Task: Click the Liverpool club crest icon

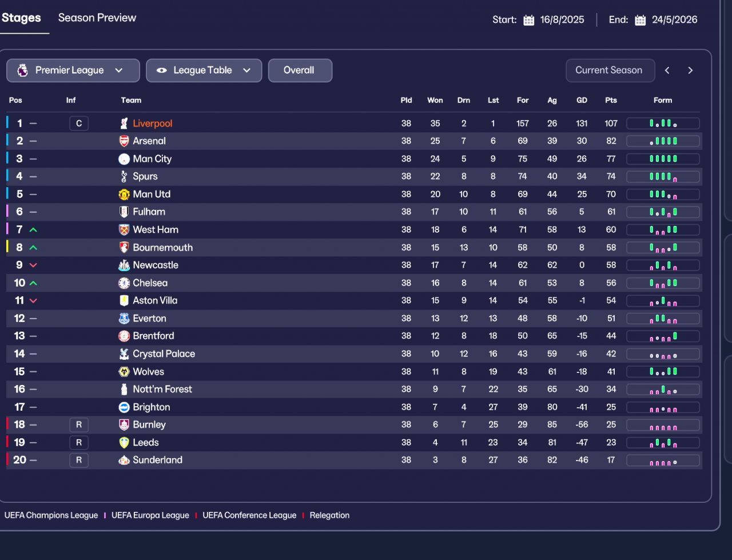Action: click(x=124, y=124)
